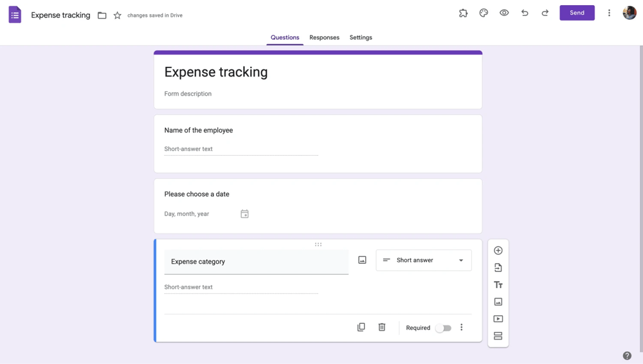The width and height of the screenshot is (643, 364).
Task: Click the import questions icon
Action: (x=498, y=268)
